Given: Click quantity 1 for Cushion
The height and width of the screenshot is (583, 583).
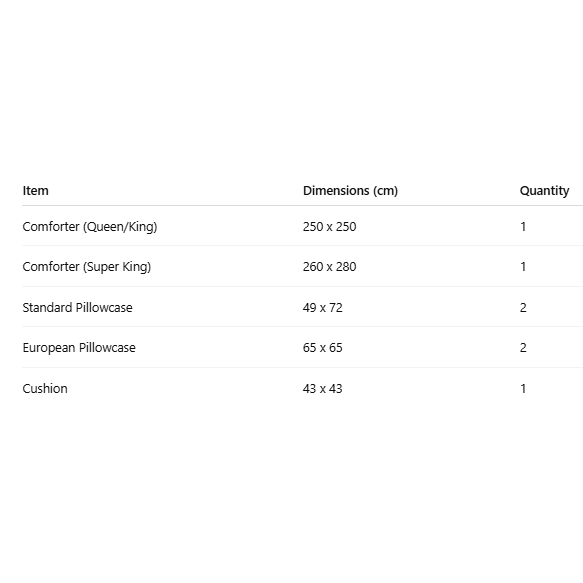Looking at the screenshot, I should [523, 389].
